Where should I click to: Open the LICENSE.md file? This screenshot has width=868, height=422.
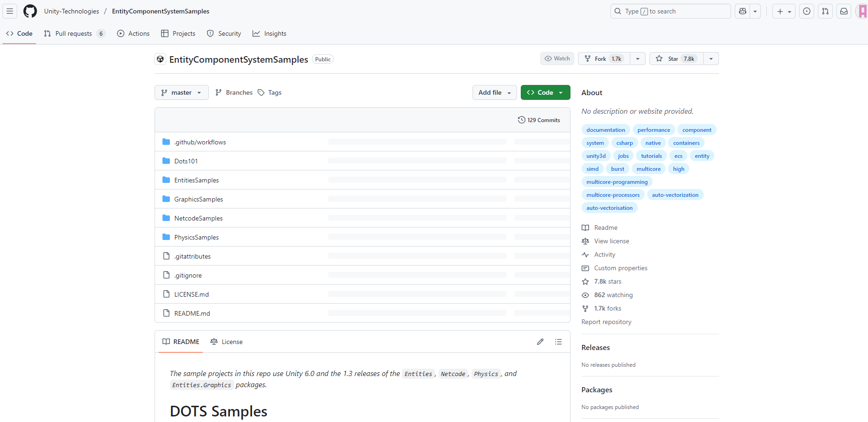[192, 294]
